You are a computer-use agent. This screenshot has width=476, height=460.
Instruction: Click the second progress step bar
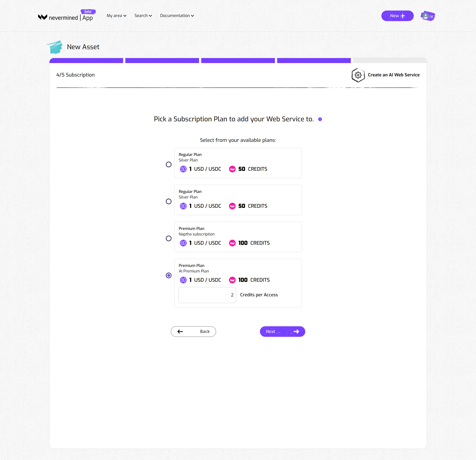pos(162,61)
